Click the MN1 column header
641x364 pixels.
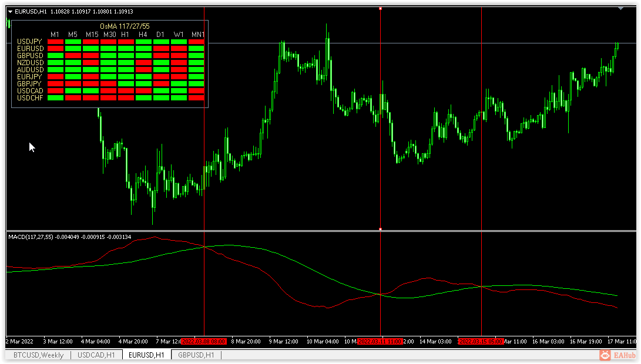tap(198, 34)
